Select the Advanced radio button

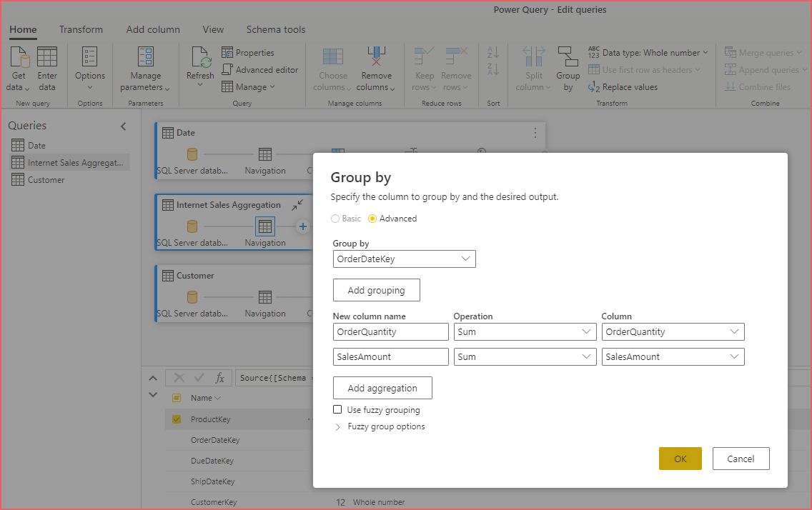(x=374, y=219)
